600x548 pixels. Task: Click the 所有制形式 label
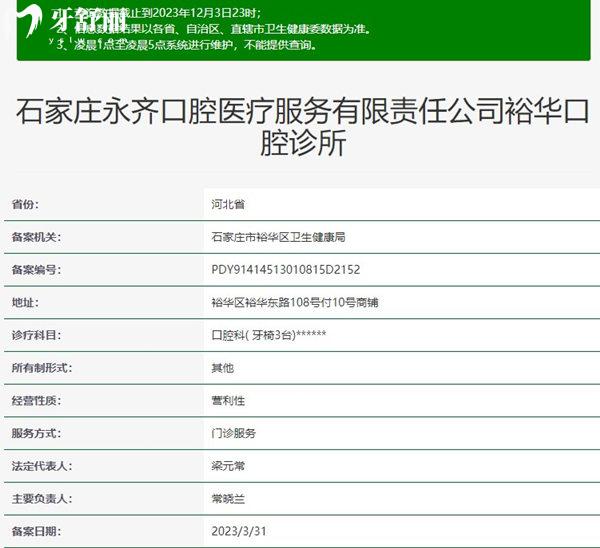[x=42, y=368]
